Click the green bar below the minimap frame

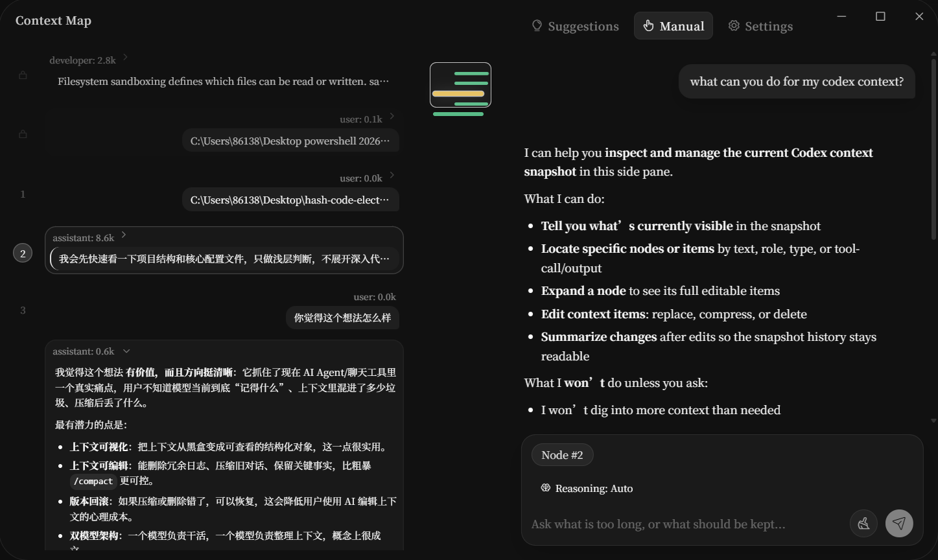(458, 114)
